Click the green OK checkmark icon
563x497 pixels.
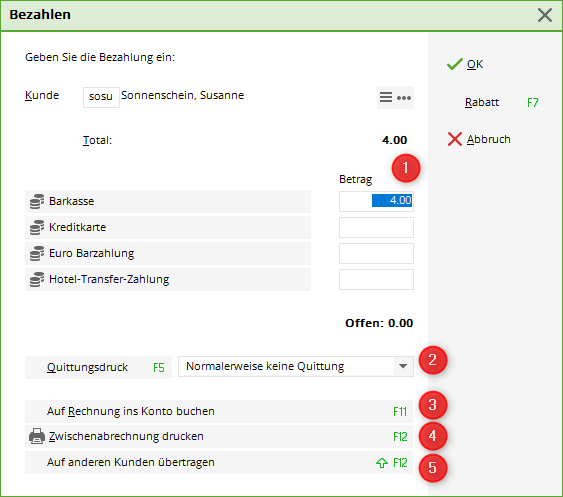tap(455, 64)
